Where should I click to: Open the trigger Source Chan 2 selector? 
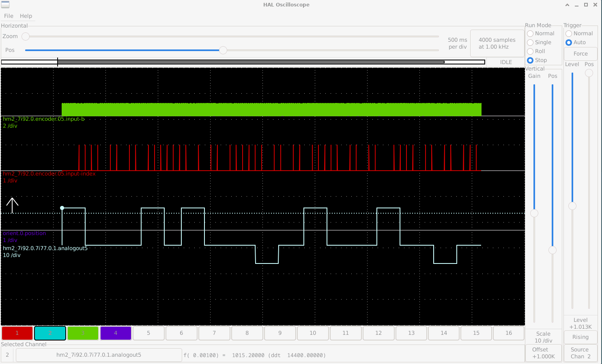(580, 353)
